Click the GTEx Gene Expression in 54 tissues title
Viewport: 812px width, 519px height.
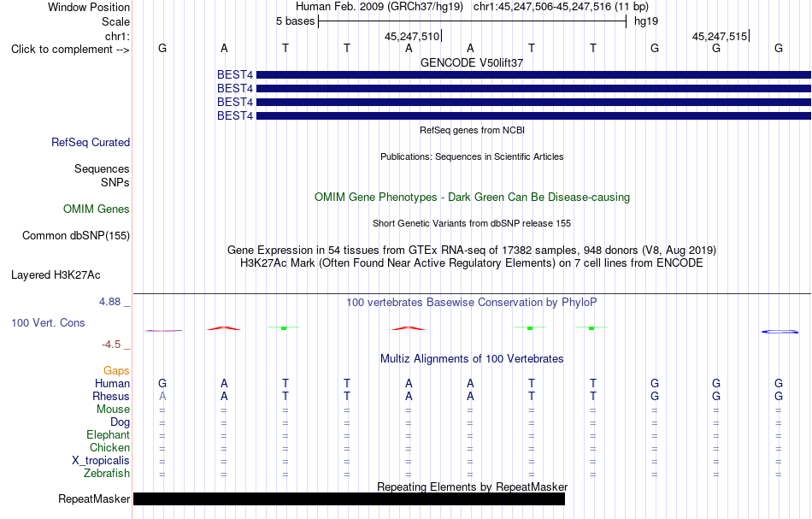[x=472, y=251]
